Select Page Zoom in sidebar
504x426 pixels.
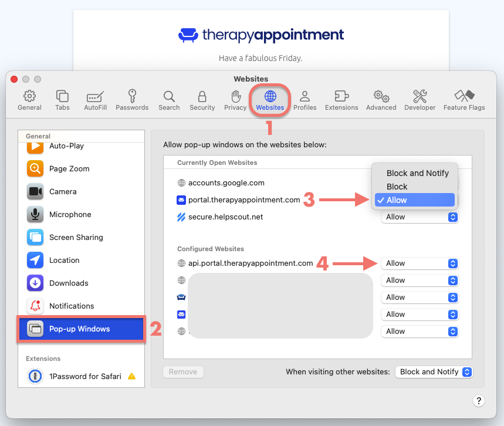(x=81, y=168)
